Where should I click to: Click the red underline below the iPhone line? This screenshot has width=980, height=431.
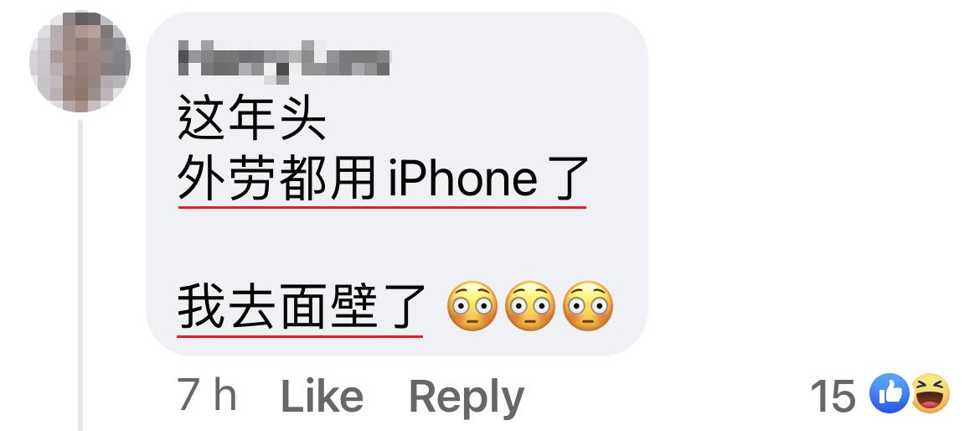click(383, 206)
